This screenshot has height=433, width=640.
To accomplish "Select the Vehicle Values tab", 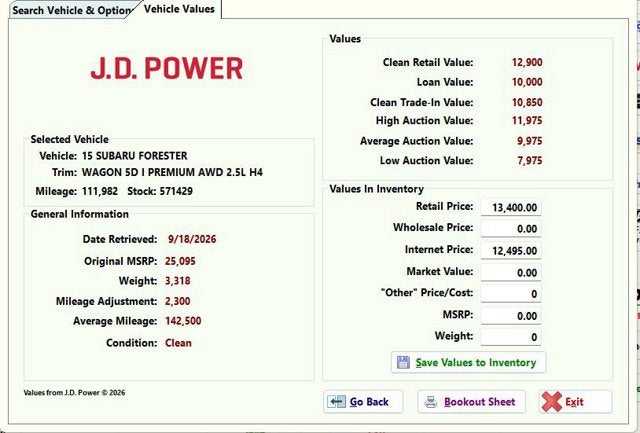I will (x=179, y=9).
